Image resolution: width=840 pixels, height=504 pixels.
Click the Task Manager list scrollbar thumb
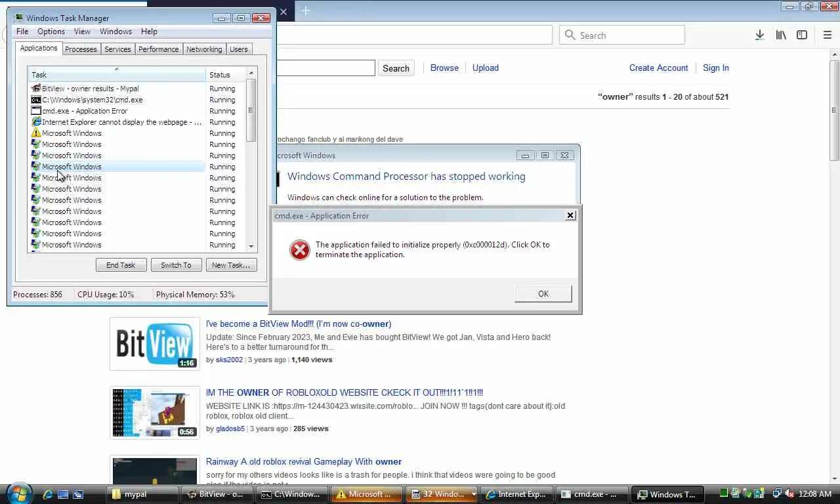pos(251,110)
